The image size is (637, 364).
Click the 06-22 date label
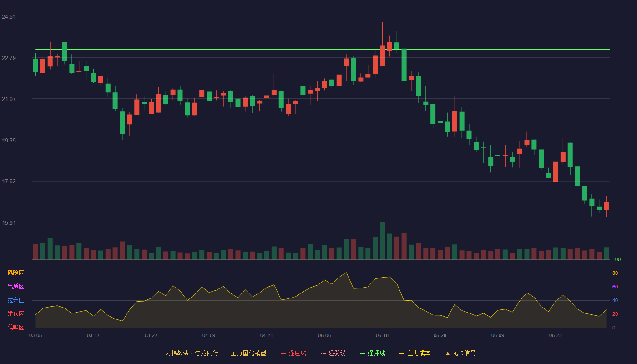click(x=556, y=335)
